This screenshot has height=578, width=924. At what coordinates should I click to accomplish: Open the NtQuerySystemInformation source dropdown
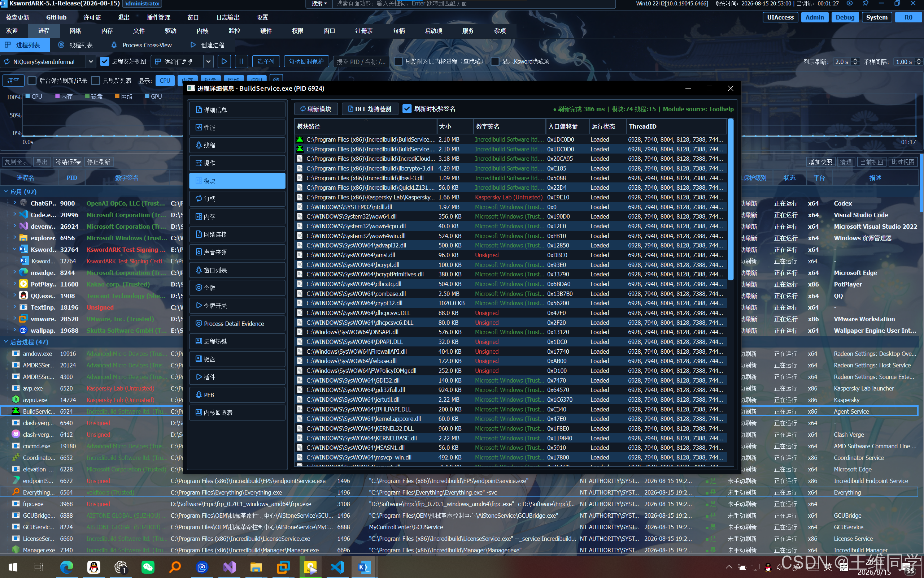[91, 61]
